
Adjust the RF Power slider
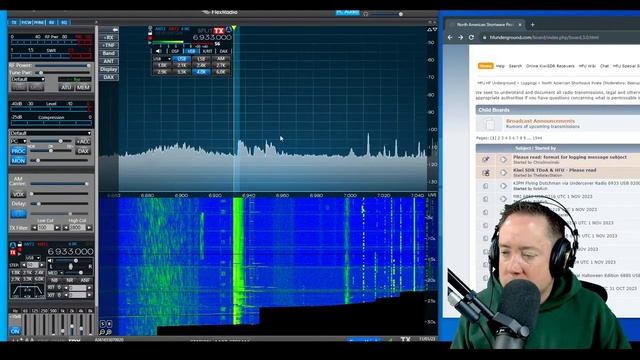61,65
